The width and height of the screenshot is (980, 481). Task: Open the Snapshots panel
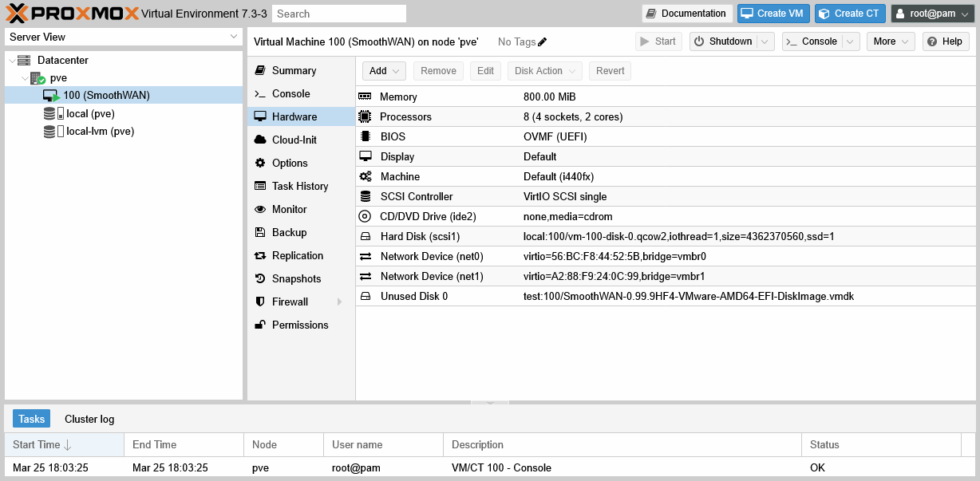[298, 278]
